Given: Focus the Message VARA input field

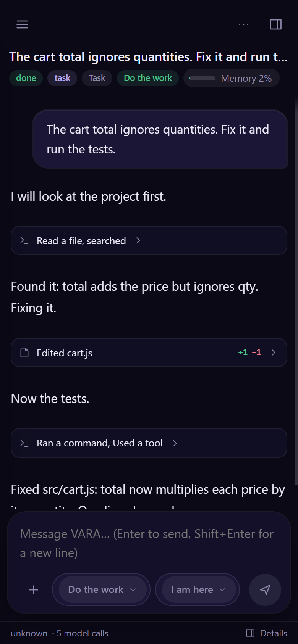Looking at the screenshot, I should point(149,543).
